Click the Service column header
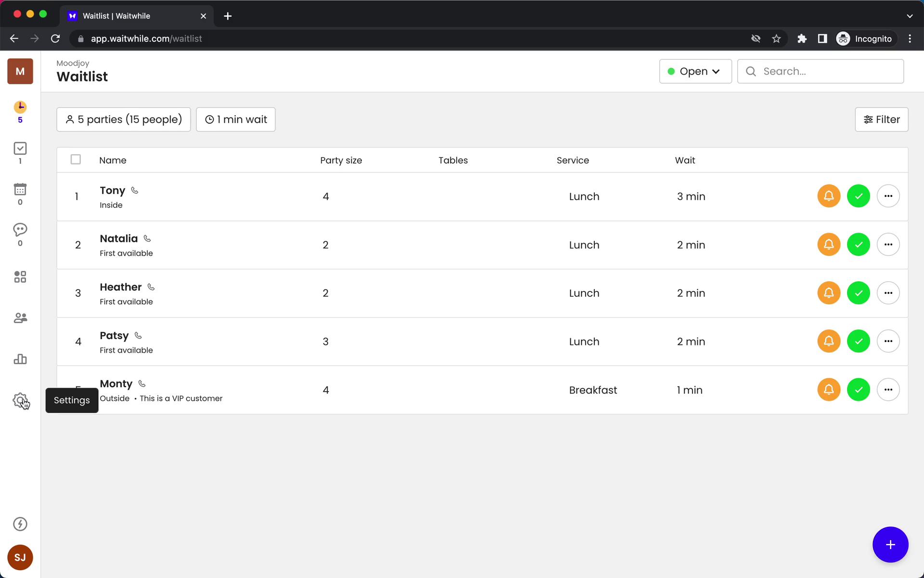The image size is (924, 578). click(573, 160)
